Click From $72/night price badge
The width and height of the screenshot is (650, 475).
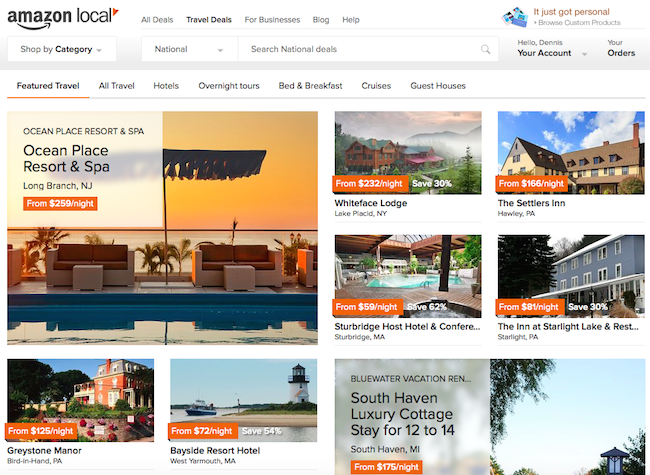(202, 431)
